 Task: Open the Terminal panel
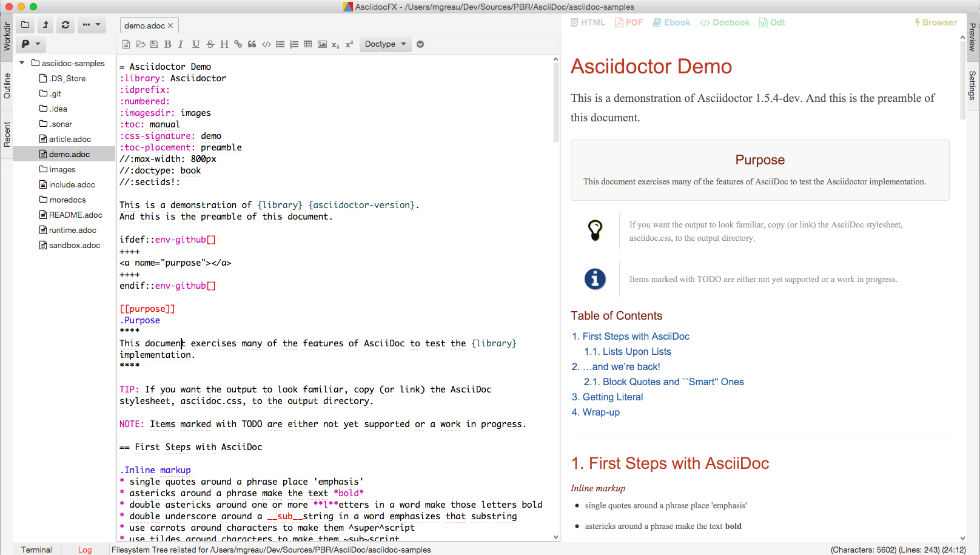(36, 550)
